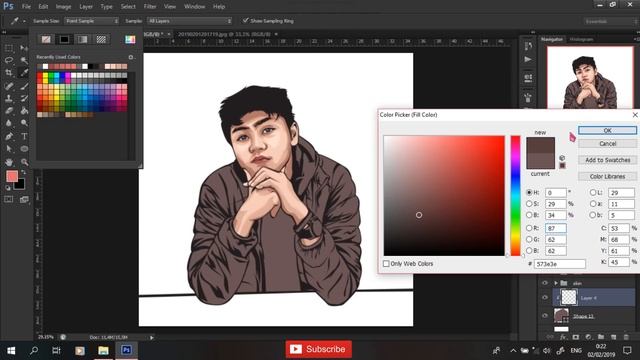Change screen mode icon
This screenshot has height=360, width=640.
(24, 199)
